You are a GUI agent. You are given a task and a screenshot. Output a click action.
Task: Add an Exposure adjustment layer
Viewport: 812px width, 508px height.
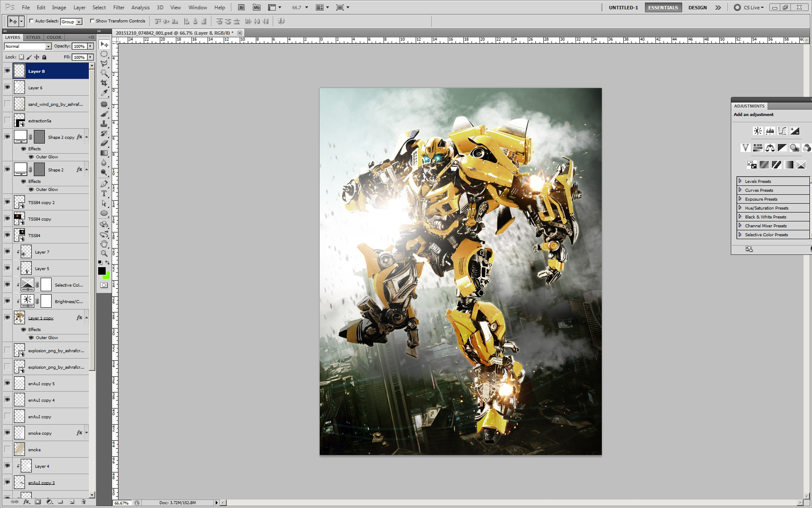click(x=795, y=131)
